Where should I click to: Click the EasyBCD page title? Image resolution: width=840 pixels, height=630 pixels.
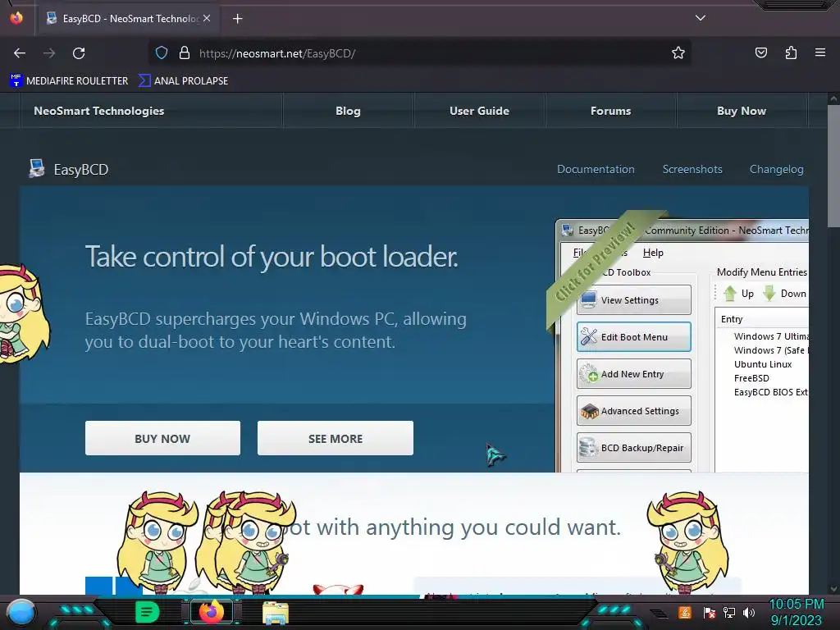pyautogui.click(x=81, y=170)
